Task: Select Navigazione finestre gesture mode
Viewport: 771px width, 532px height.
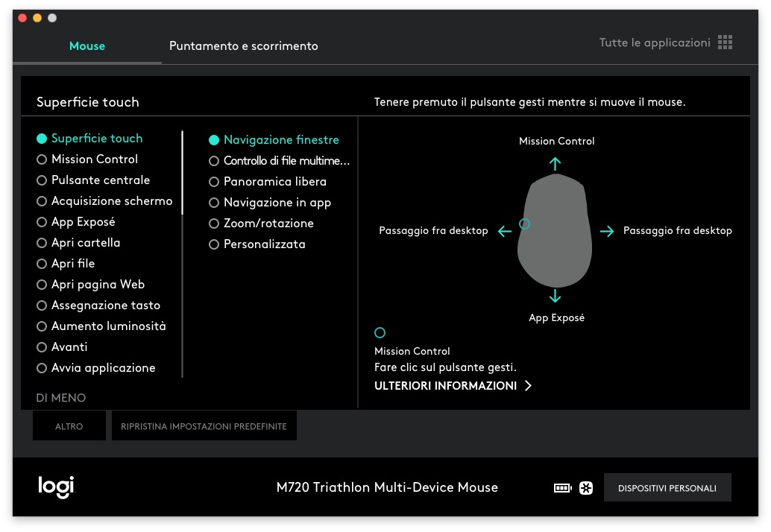Action: tap(274, 140)
